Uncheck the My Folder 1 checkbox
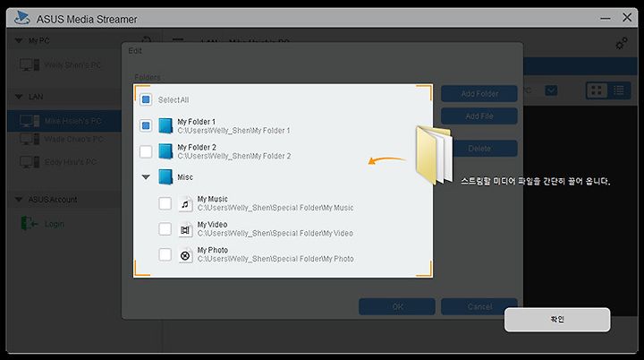This screenshot has height=360, width=644. click(x=146, y=125)
